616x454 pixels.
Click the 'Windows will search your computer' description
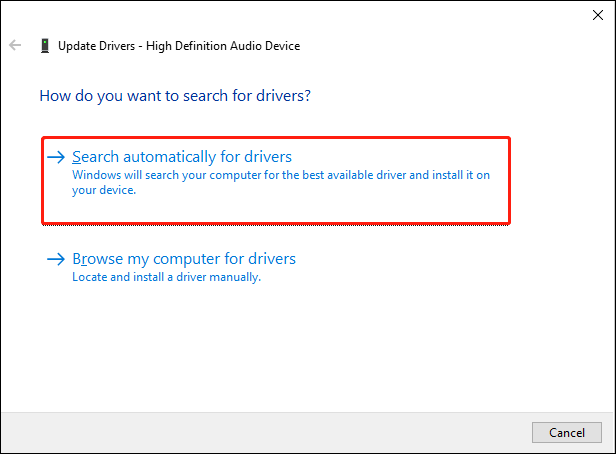click(280, 182)
